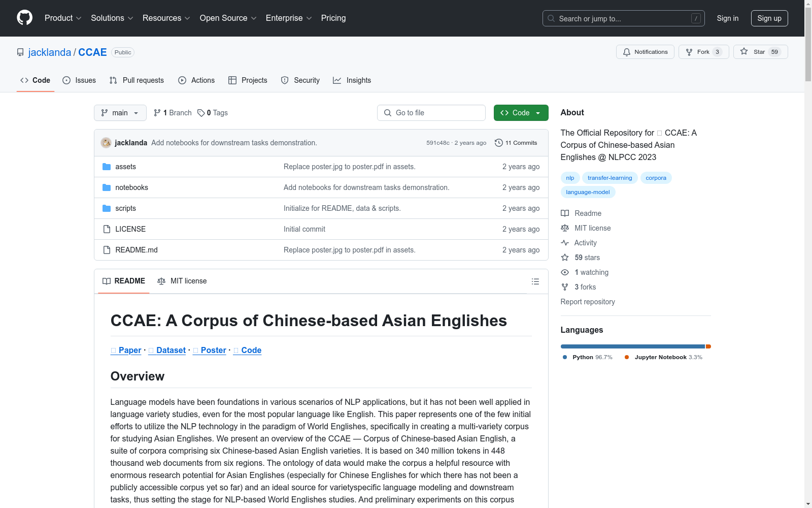Expand the Resources menu

coord(166,18)
